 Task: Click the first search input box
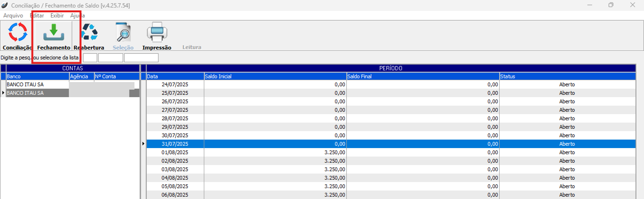pyautogui.click(x=90, y=58)
